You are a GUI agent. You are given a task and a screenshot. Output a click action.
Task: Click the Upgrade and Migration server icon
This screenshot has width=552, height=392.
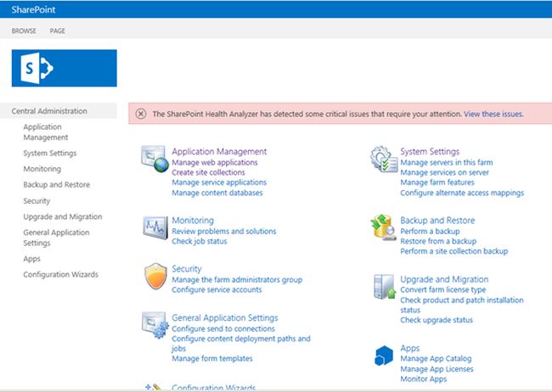click(385, 287)
